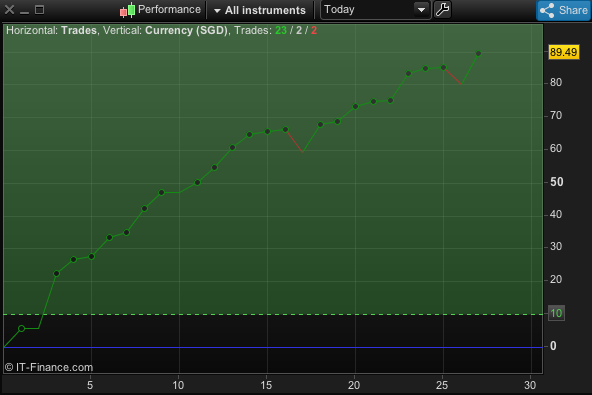This screenshot has height=395, width=592.
Task: Select the yellow 89.49 value label
Action: coord(563,52)
